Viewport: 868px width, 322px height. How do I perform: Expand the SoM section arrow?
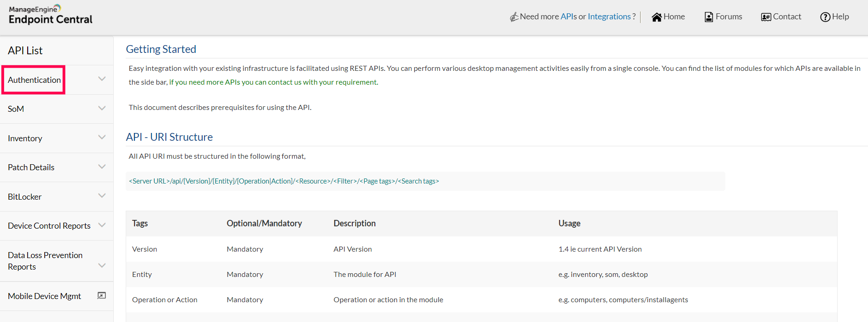[102, 109]
